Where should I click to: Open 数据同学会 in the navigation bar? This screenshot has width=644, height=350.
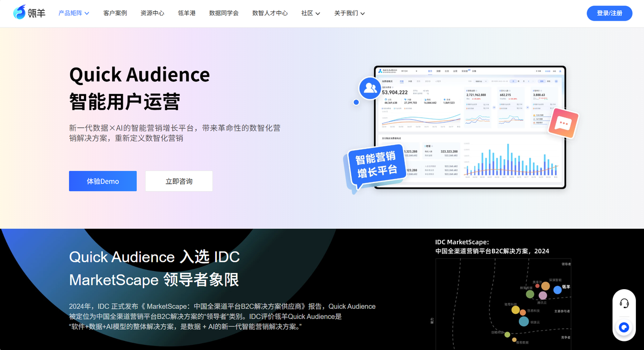click(x=224, y=13)
